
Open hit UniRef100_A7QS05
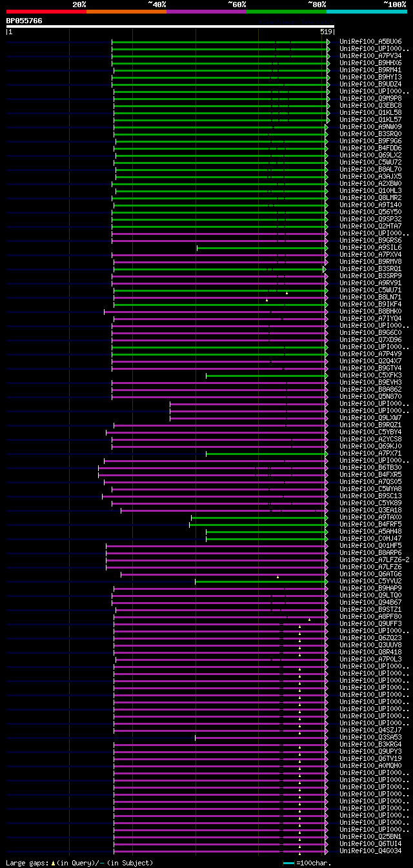point(370,481)
